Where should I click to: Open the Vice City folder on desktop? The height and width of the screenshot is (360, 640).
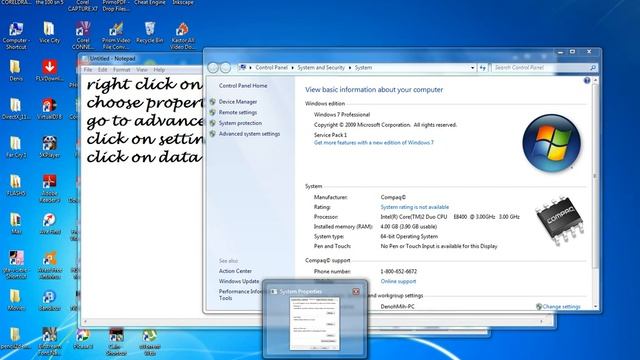pyautogui.click(x=49, y=33)
